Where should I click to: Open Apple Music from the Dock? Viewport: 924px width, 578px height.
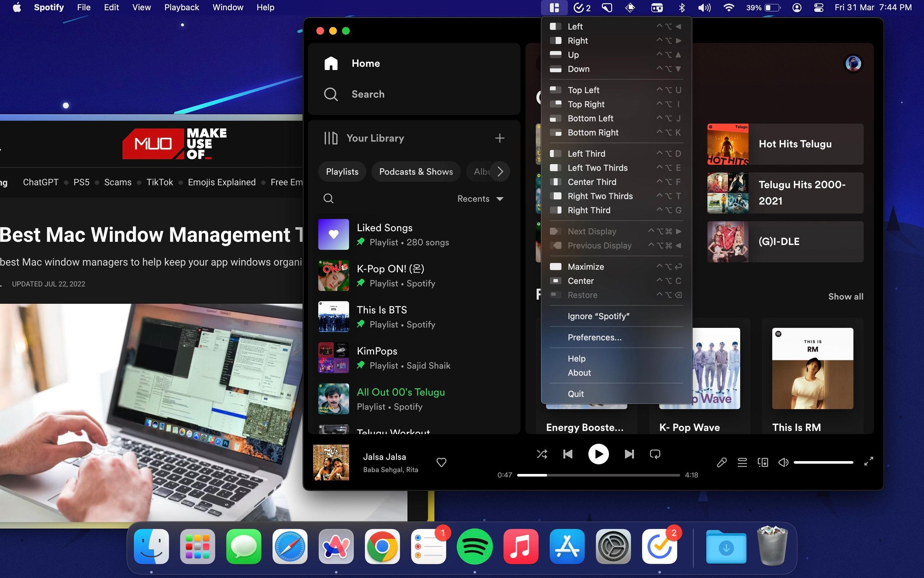pyautogui.click(x=521, y=546)
